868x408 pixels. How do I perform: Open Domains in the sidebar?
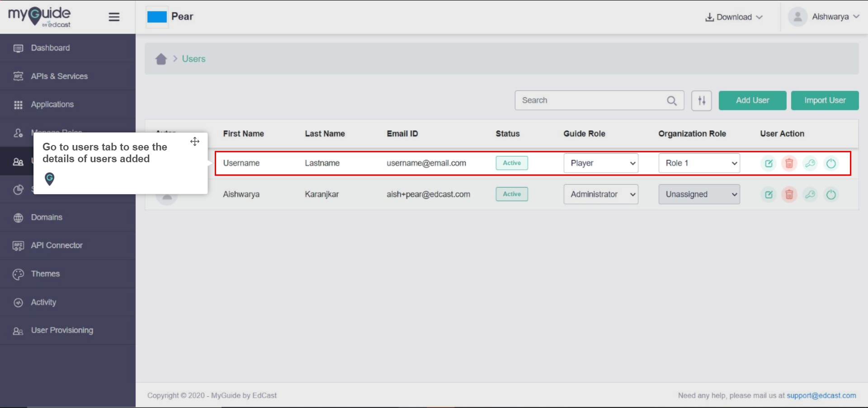coord(68,217)
